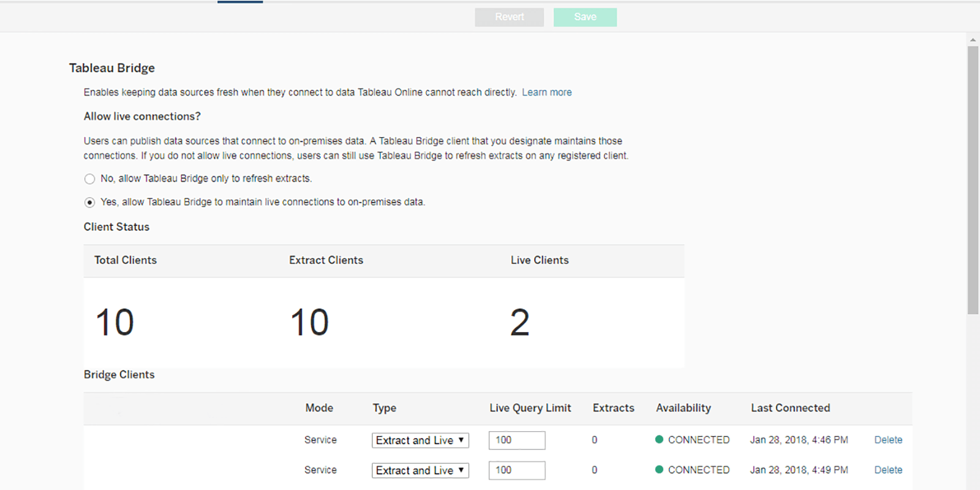
Task: Click the Availability column header
Action: [x=683, y=408]
